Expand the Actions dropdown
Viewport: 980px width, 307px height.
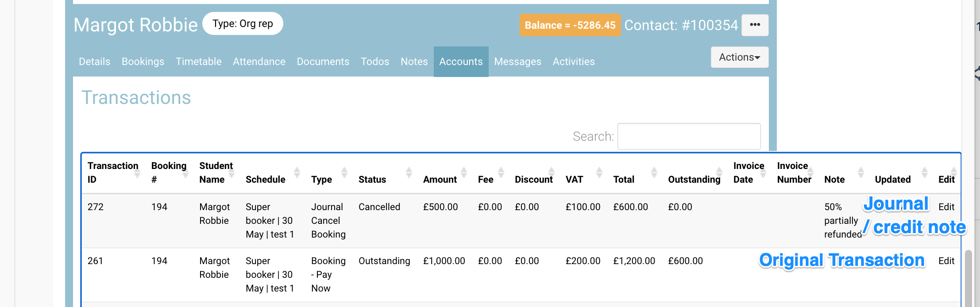(x=739, y=57)
